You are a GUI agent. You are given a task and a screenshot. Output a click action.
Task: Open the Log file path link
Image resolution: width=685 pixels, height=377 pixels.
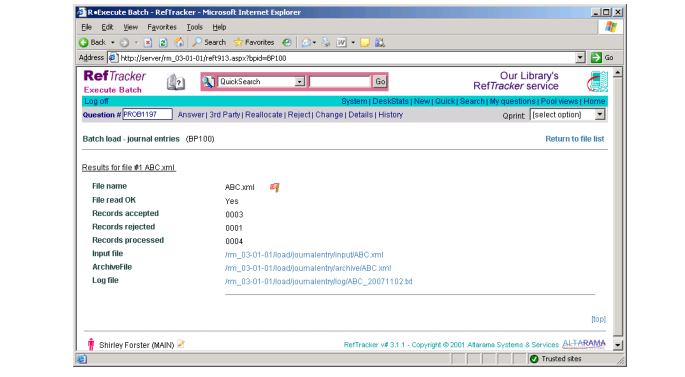(318, 281)
